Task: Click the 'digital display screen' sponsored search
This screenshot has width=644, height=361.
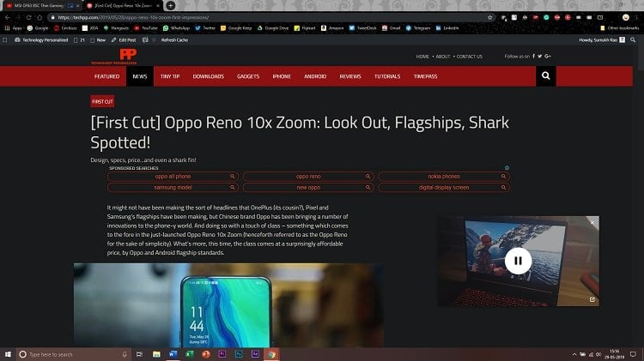Action: 444,188
